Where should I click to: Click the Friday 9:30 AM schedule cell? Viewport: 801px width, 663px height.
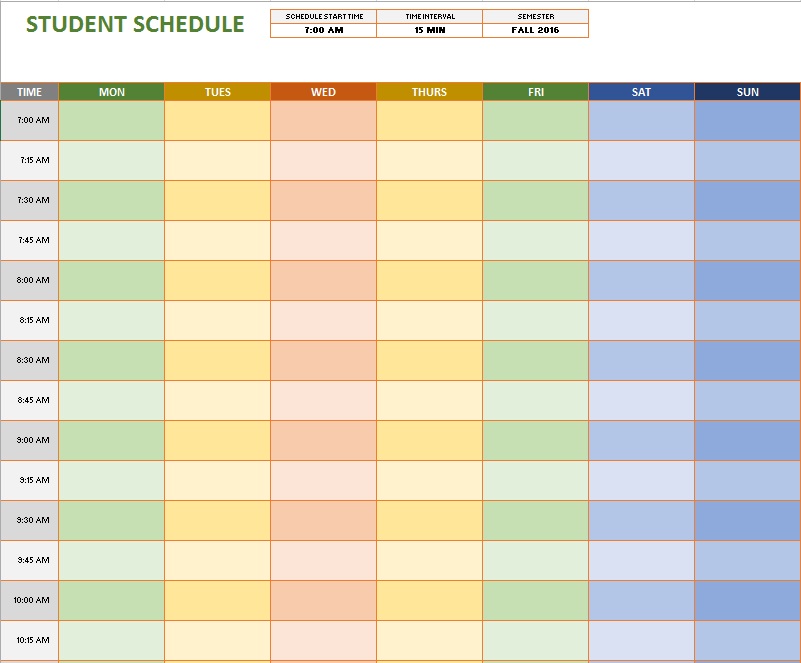pyautogui.click(x=535, y=520)
